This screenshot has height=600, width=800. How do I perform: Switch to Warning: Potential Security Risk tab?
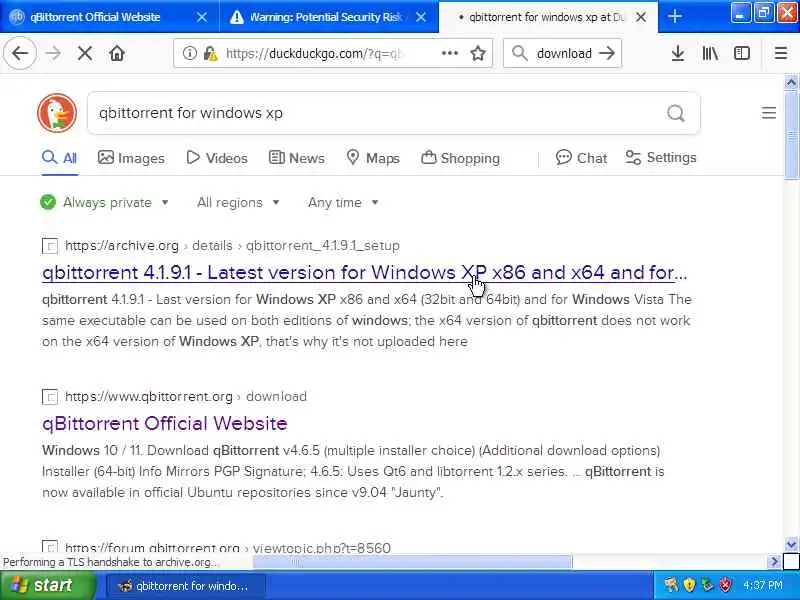coord(329,17)
